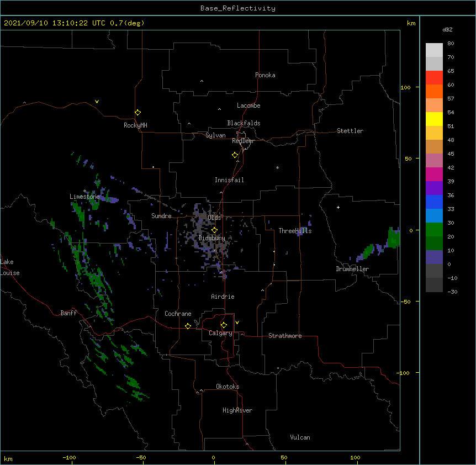Image resolution: width=476 pixels, height=465 pixels.
Task: Pick the red 60-65 dBZ legend swatch
Action: [x=434, y=77]
